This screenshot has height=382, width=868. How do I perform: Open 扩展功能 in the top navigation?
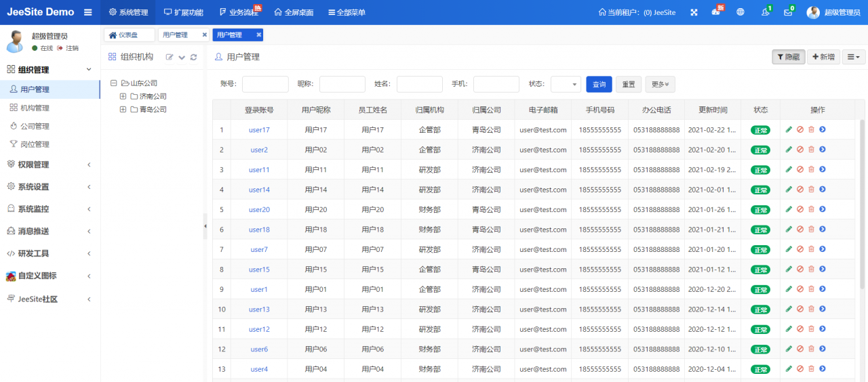(183, 12)
